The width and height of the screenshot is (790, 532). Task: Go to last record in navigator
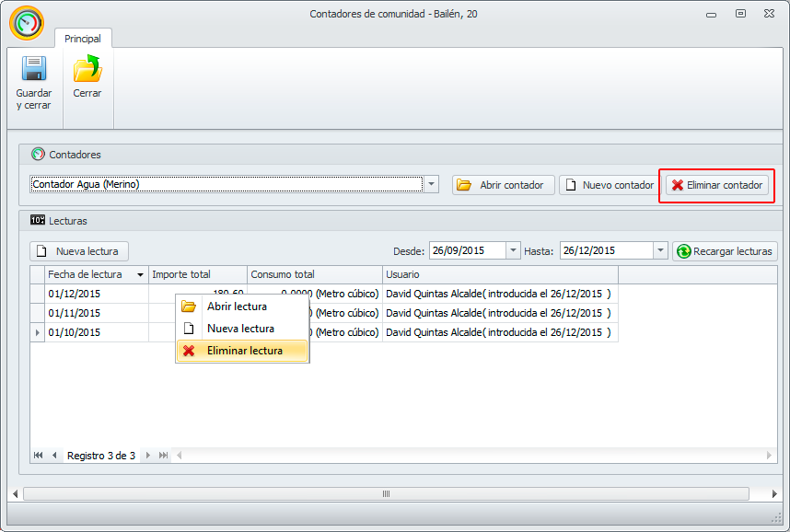point(163,456)
